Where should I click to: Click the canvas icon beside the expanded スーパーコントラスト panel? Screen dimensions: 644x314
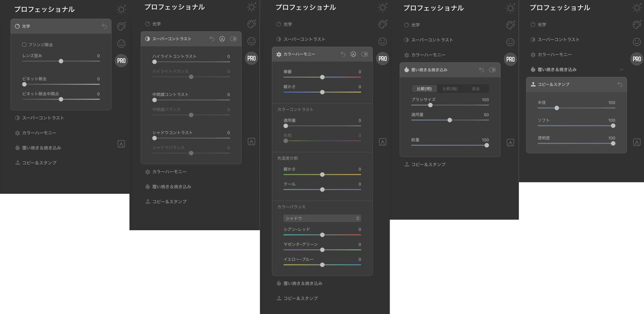[251, 142]
